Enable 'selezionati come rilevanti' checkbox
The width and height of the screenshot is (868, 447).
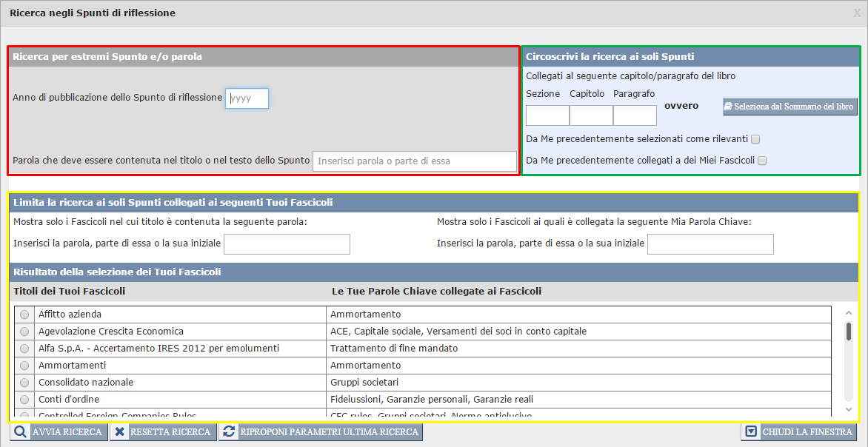click(x=755, y=139)
